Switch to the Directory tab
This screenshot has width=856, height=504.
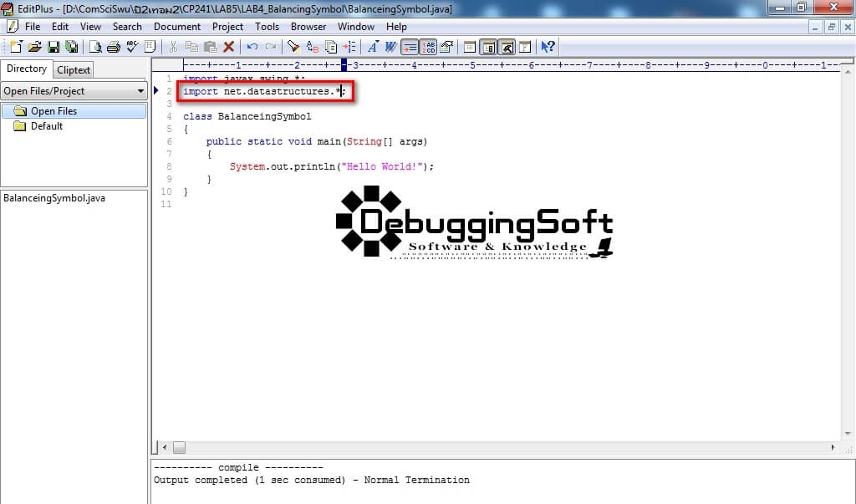(26, 69)
